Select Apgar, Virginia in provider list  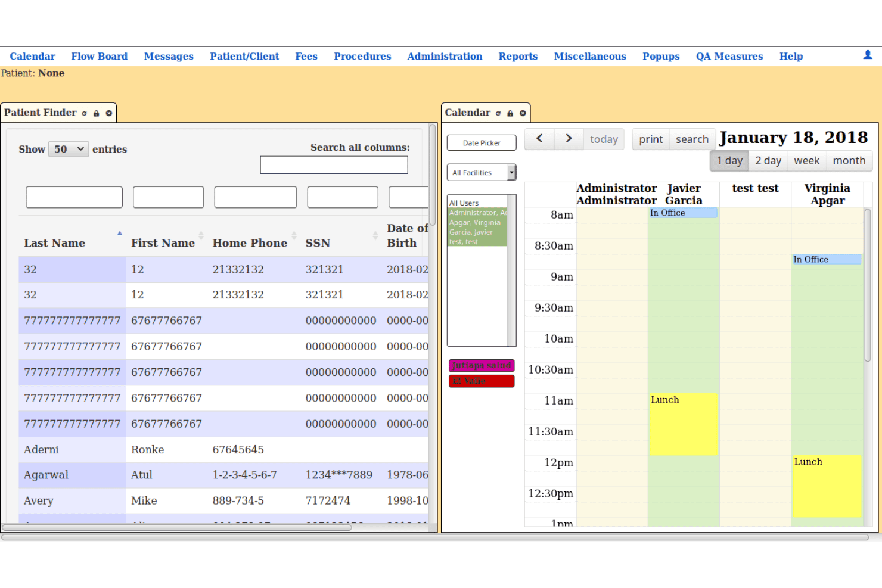(x=477, y=222)
